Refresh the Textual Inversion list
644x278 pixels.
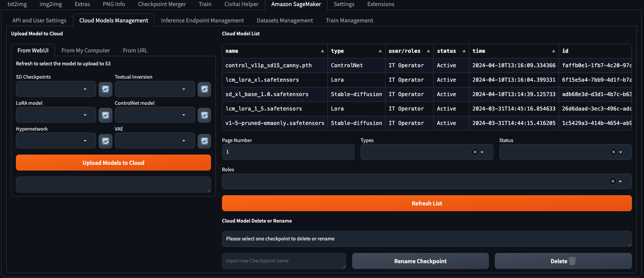[x=205, y=89]
